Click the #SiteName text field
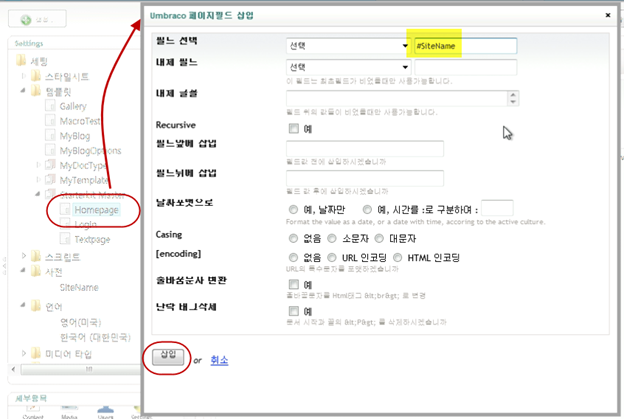The width and height of the screenshot is (624, 419). click(466, 46)
